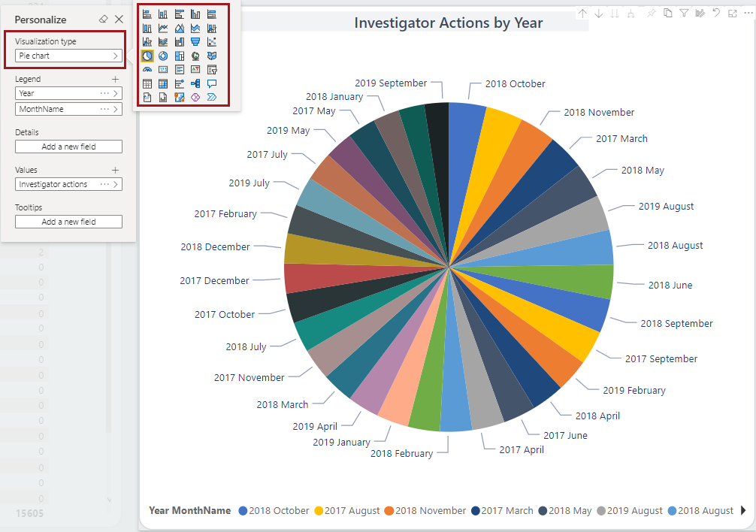Click Add a new field under Tooltips
The image size is (756, 532).
68,221
